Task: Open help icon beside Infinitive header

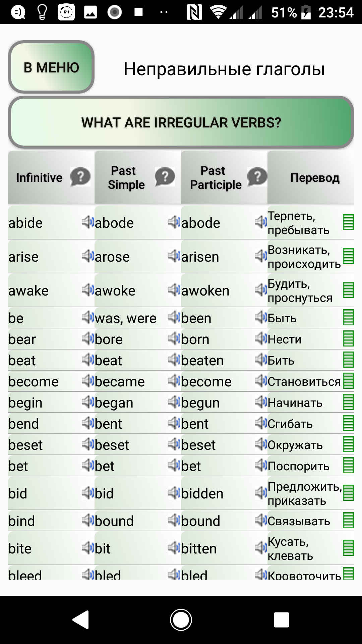Action: pos(80,176)
